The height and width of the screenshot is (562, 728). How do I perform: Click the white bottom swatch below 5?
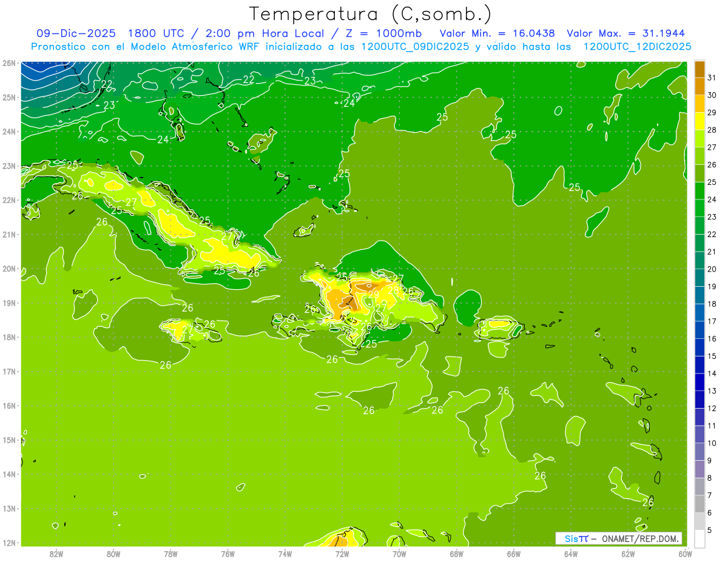[x=700, y=538]
